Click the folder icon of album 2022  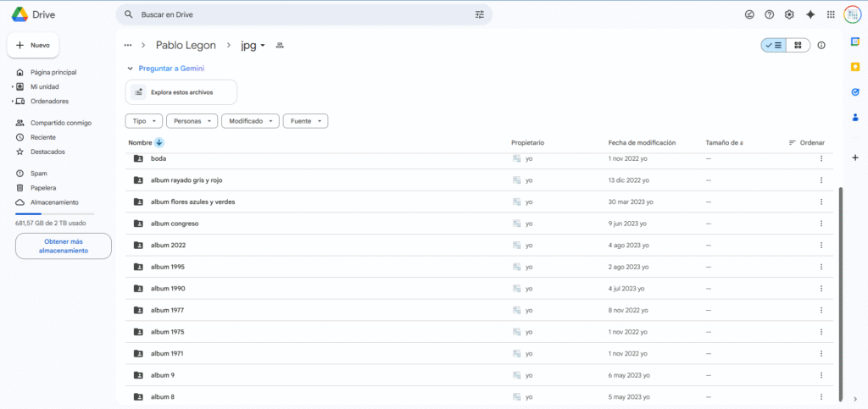[138, 246]
